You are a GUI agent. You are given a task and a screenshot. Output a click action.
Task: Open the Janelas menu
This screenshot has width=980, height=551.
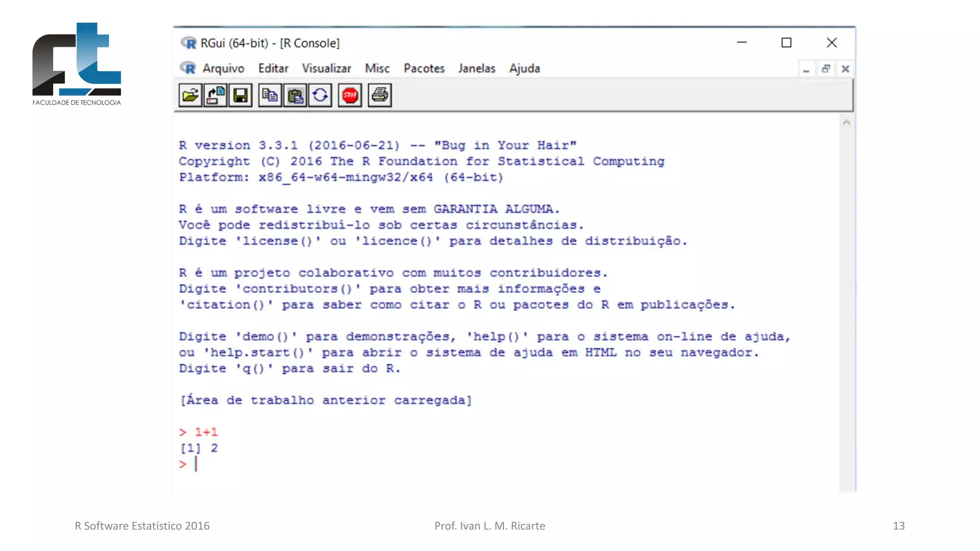pyautogui.click(x=477, y=68)
